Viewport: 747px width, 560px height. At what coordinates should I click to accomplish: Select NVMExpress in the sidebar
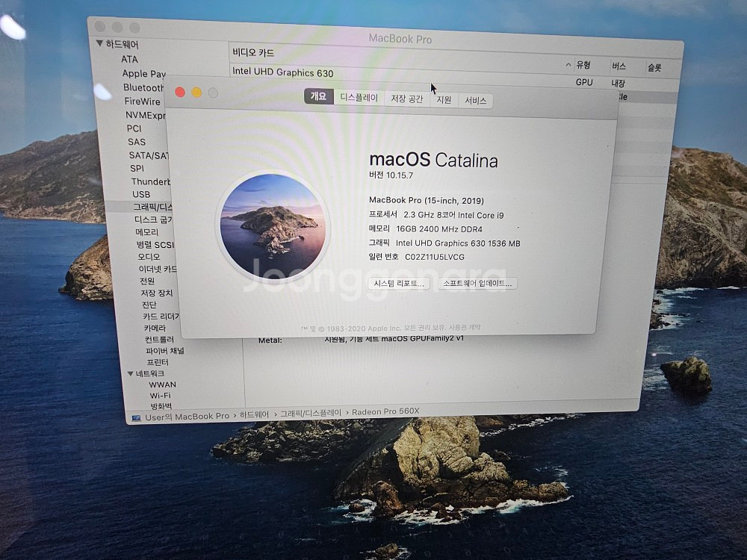[146, 115]
